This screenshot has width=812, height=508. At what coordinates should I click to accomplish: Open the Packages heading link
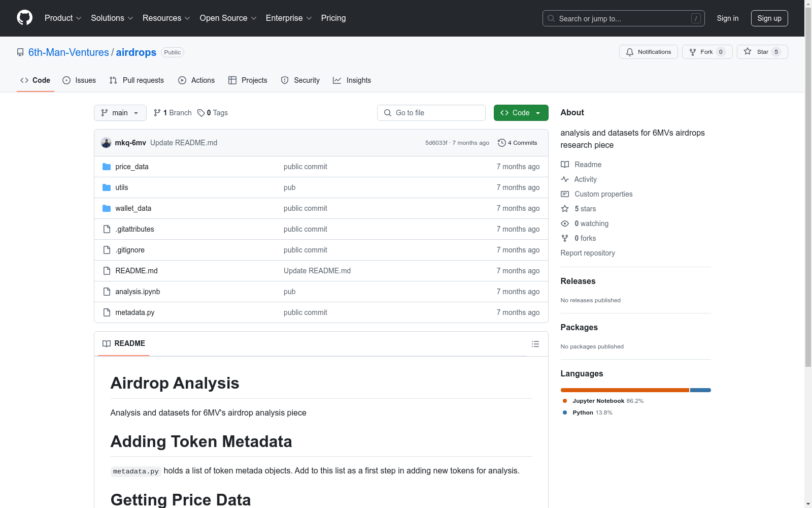pyautogui.click(x=579, y=327)
